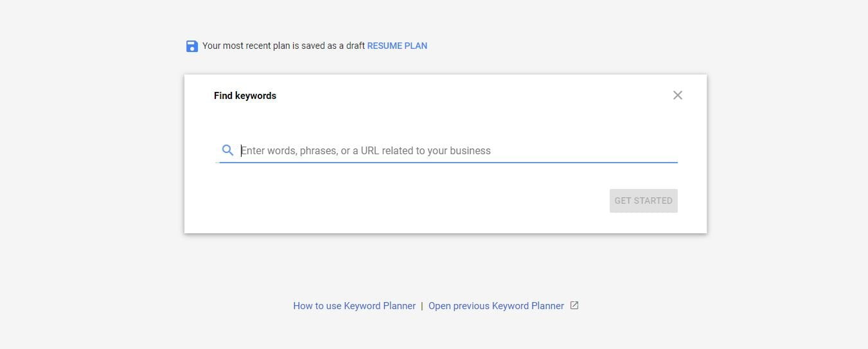Click the magnifying glass search icon
Viewport: 868px width, 349px height.
(x=227, y=150)
